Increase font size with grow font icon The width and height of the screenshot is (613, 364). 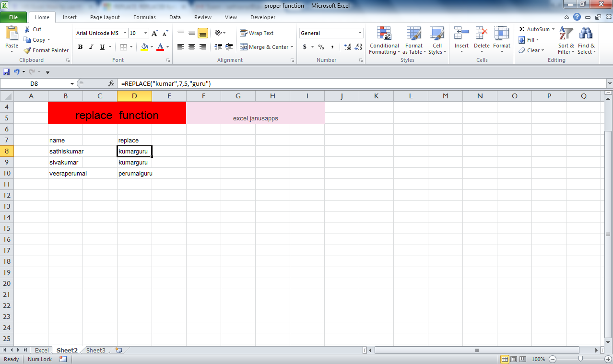(x=154, y=33)
